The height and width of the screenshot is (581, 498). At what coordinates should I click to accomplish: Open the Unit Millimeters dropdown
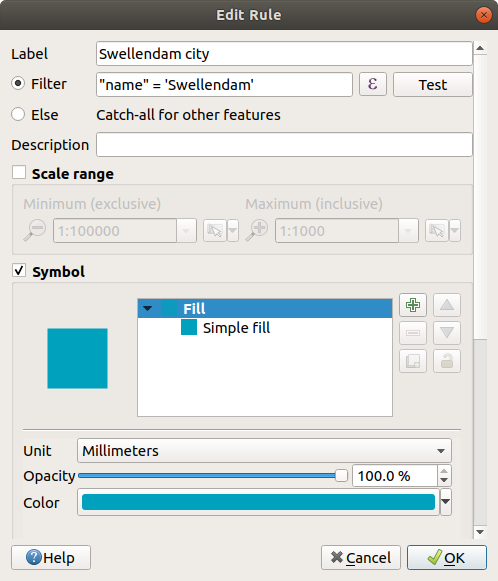[x=264, y=451]
